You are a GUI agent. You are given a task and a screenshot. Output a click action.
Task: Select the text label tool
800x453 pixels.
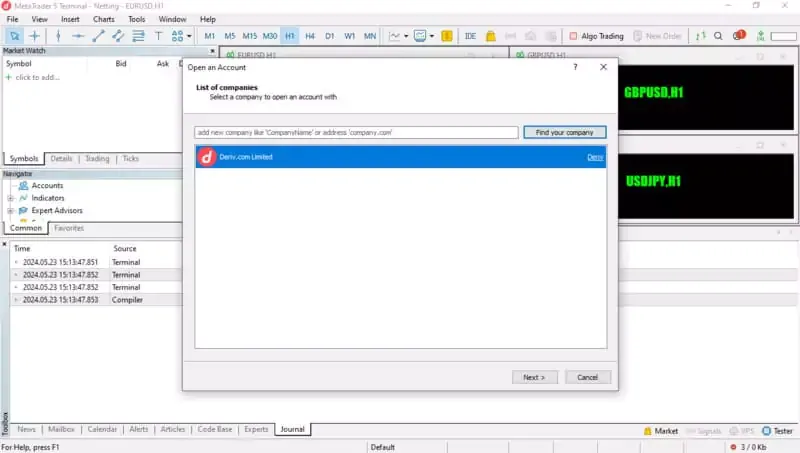click(158, 36)
